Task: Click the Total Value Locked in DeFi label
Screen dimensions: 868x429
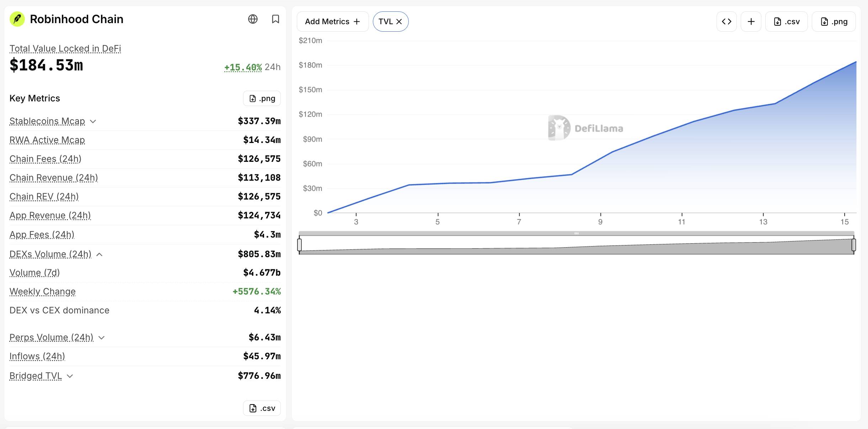Action: click(x=65, y=49)
